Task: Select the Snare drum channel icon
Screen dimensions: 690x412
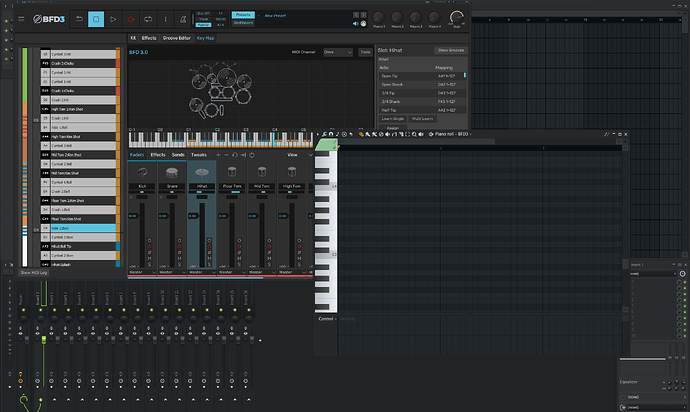Action: tap(172, 174)
